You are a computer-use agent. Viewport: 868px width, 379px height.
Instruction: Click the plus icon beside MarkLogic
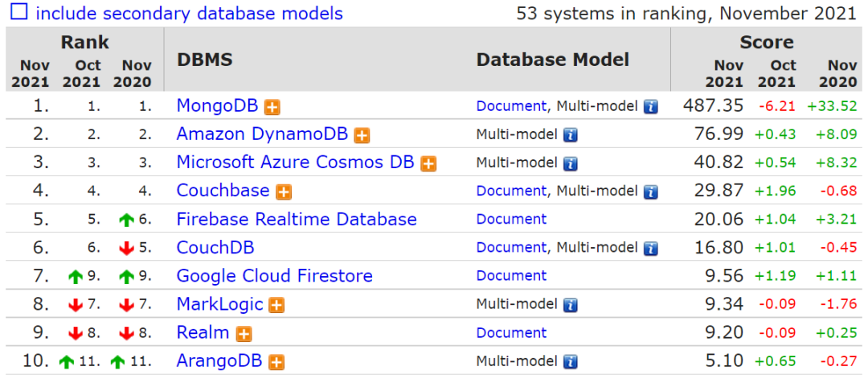point(276,305)
